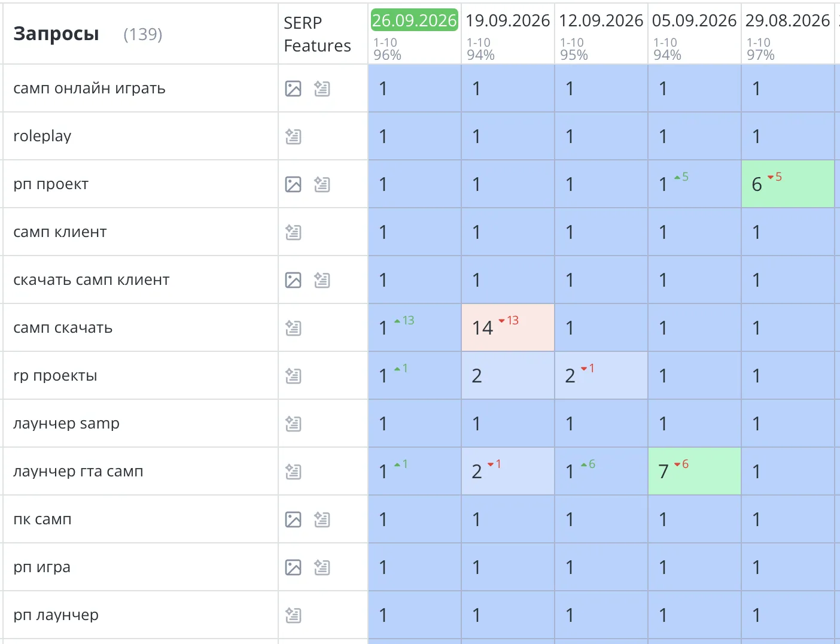Viewport: 840px width, 644px height.
Task: Click the image pack icon for «самп онлайн играть»
Action: (x=293, y=89)
